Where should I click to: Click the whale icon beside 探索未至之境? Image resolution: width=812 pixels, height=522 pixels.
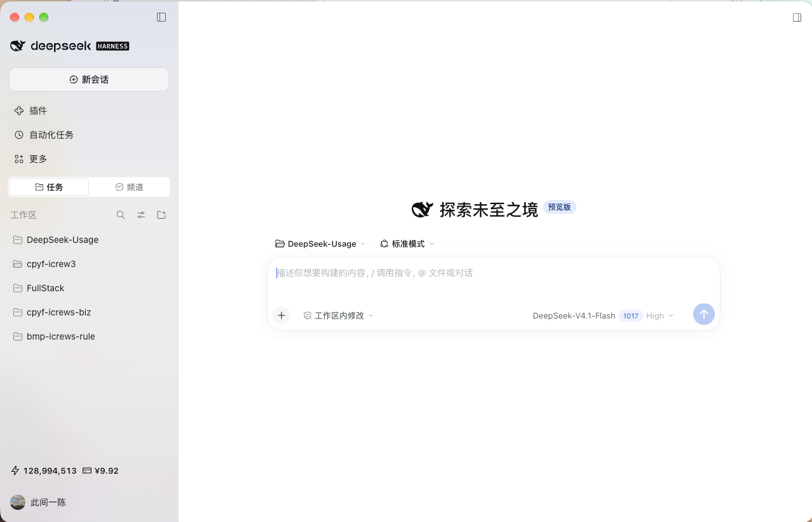pos(423,209)
